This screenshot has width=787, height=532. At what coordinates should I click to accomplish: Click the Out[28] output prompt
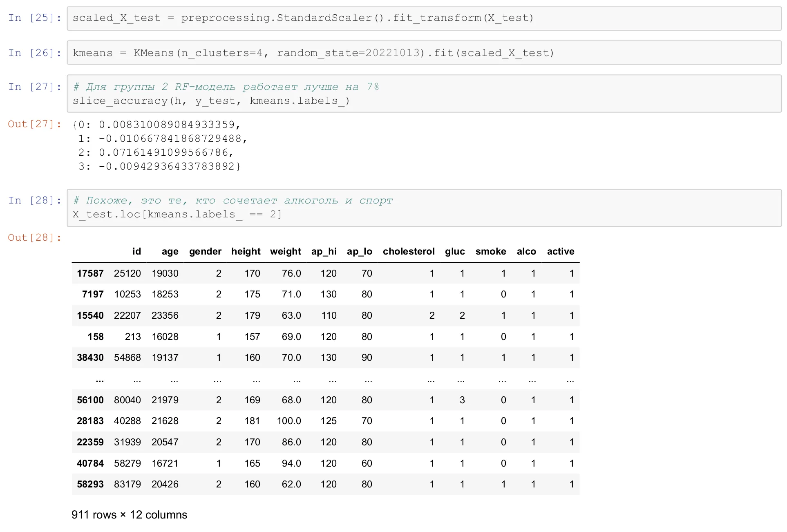click(x=35, y=238)
